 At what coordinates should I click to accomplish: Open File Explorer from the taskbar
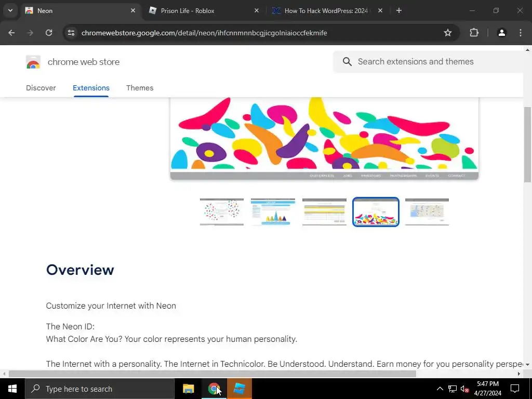tap(188, 389)
